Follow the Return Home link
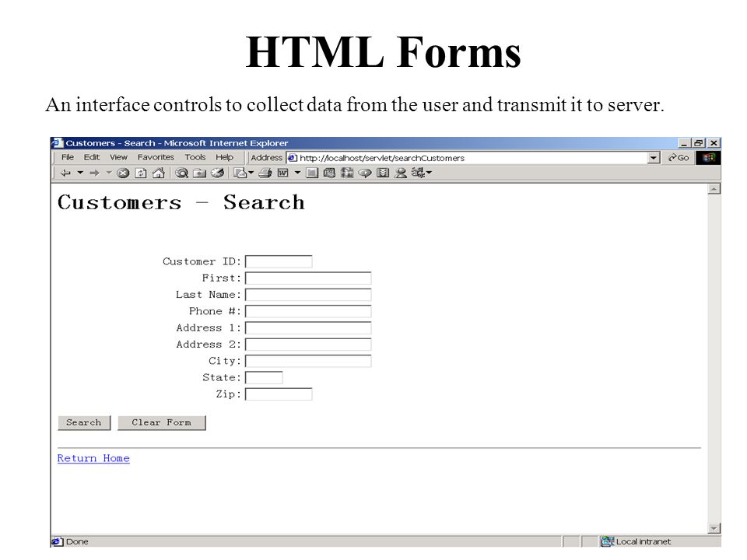Image resolution: width=747 pixels, height=560 pixels. tap(93, 458)
